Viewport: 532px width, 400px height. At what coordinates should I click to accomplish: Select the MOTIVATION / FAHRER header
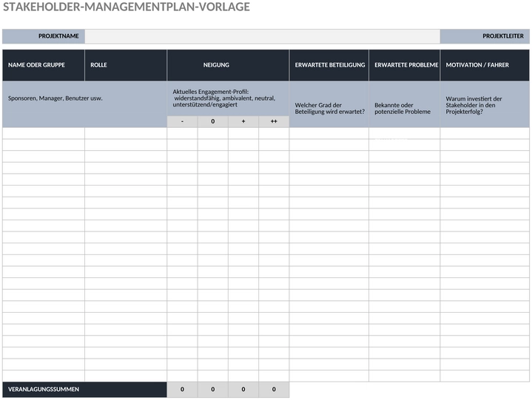pos(485,65)
